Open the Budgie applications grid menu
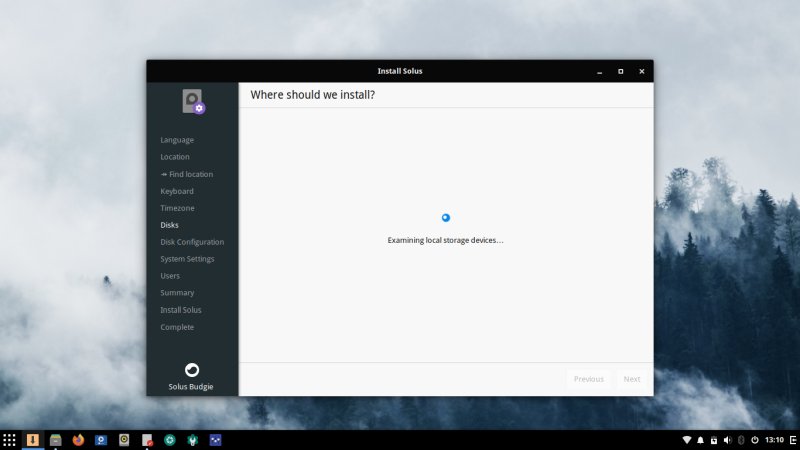The width and height of the screenshot is (800, 450). point(10,440)
